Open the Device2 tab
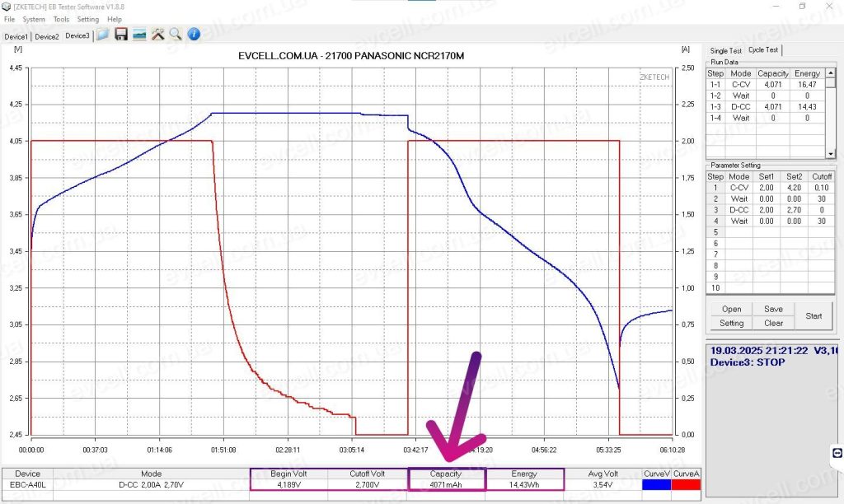The width and height of the screenshot is (844, 504). tap(47, 36)
